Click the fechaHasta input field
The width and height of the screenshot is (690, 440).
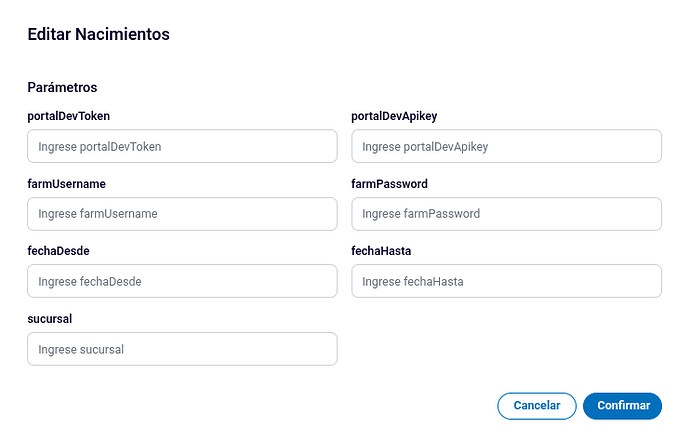click(506, 281)
